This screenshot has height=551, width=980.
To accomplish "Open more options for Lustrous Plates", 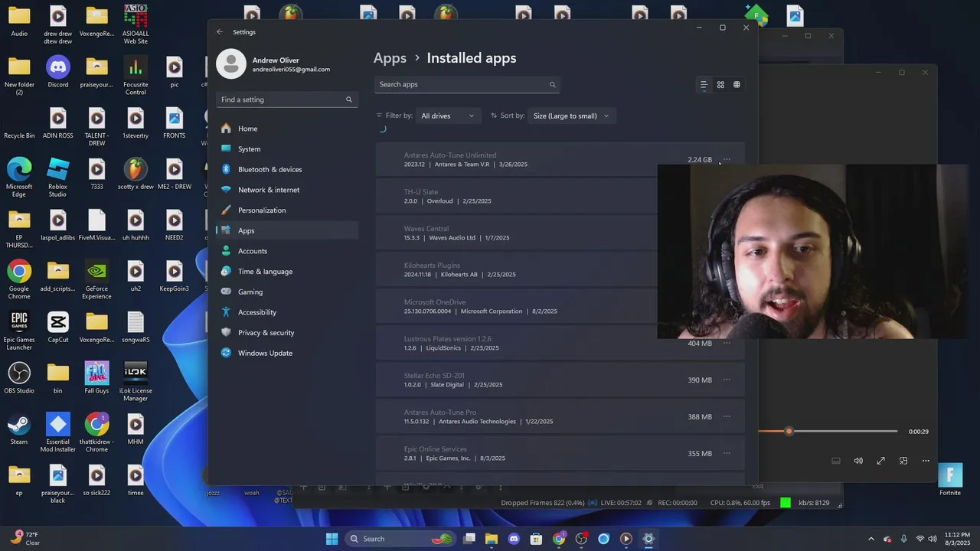I will 727,344.
